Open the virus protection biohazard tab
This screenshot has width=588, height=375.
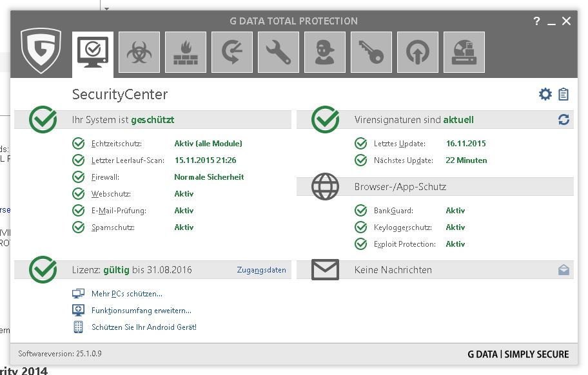pyautogui.click(x=139, y=52)
